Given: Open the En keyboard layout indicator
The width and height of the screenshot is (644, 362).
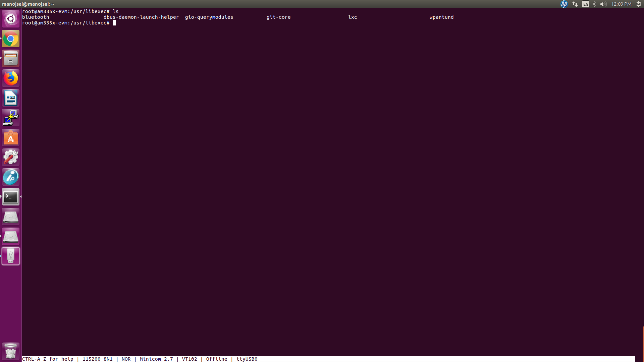Looking at the screenshot, I should [x=586, y=4].
